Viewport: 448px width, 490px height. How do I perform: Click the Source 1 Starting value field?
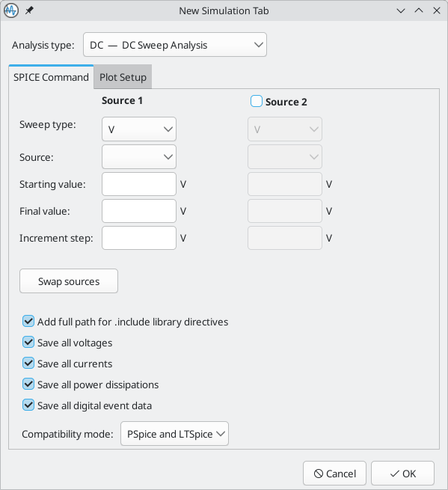pos(139,184)
